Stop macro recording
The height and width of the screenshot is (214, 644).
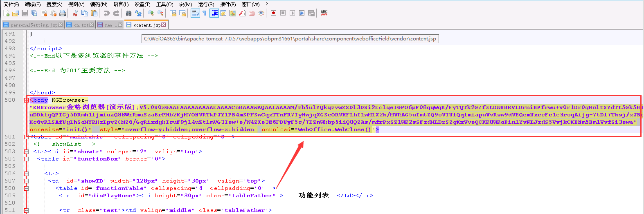coord(283,13)
